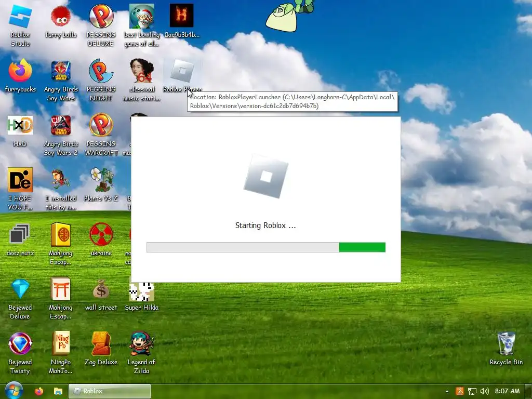Open the network tray icon

pyautogui.click(x=472, y=391)
